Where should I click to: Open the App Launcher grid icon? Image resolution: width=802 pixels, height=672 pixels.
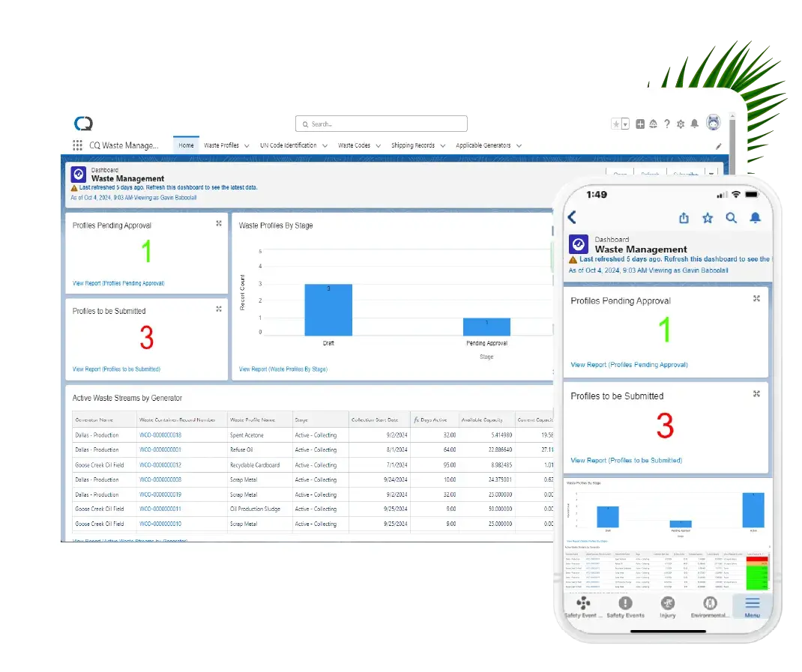[78, 145]
